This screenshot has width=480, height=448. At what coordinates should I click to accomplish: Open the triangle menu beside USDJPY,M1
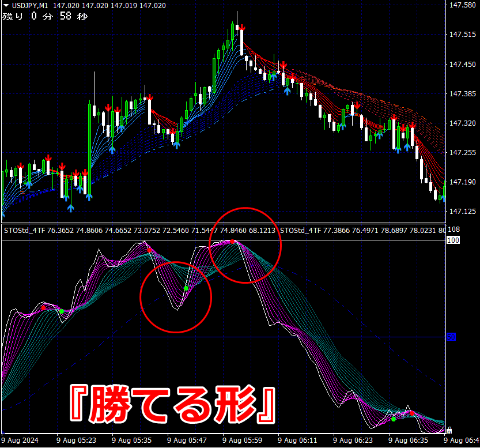pos(6,6)
